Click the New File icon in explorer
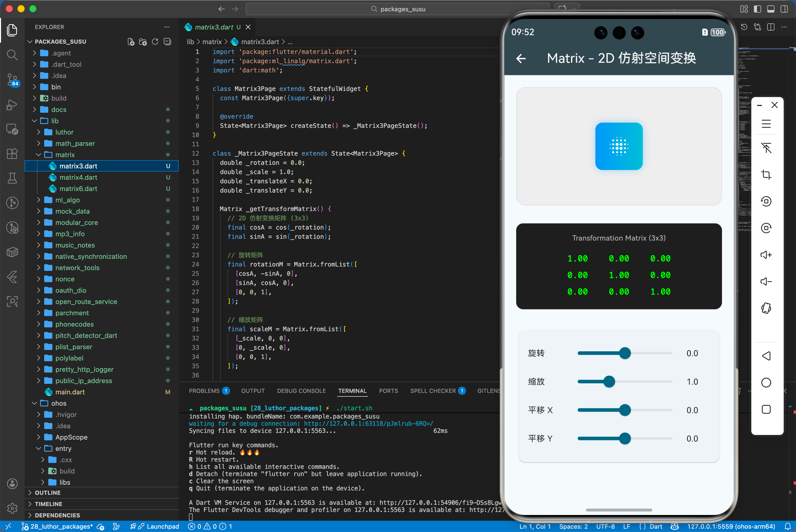The width and height of the screenshot is (796, 532). [x=131, y=42]
